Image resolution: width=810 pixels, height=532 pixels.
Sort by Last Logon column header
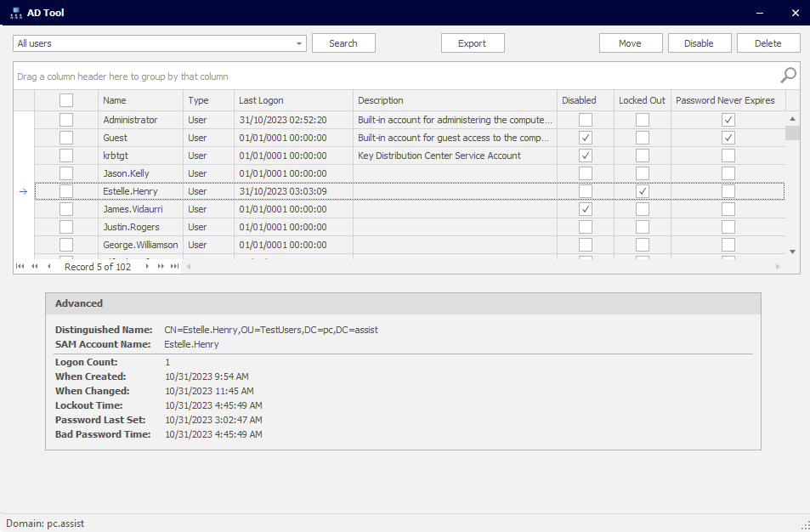(x=293, y=100)
